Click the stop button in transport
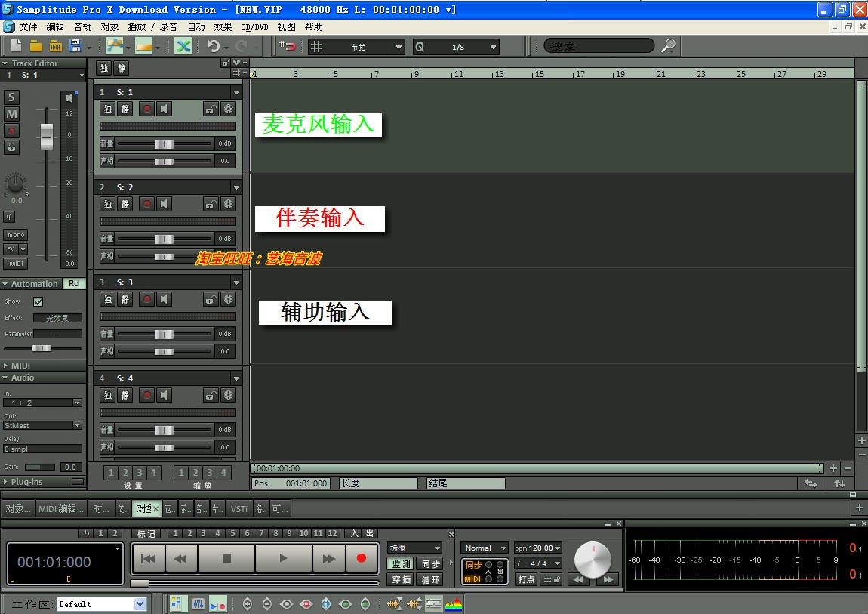Image resolution: width=868 pixels, height=614 pixels. click(226, 558)
